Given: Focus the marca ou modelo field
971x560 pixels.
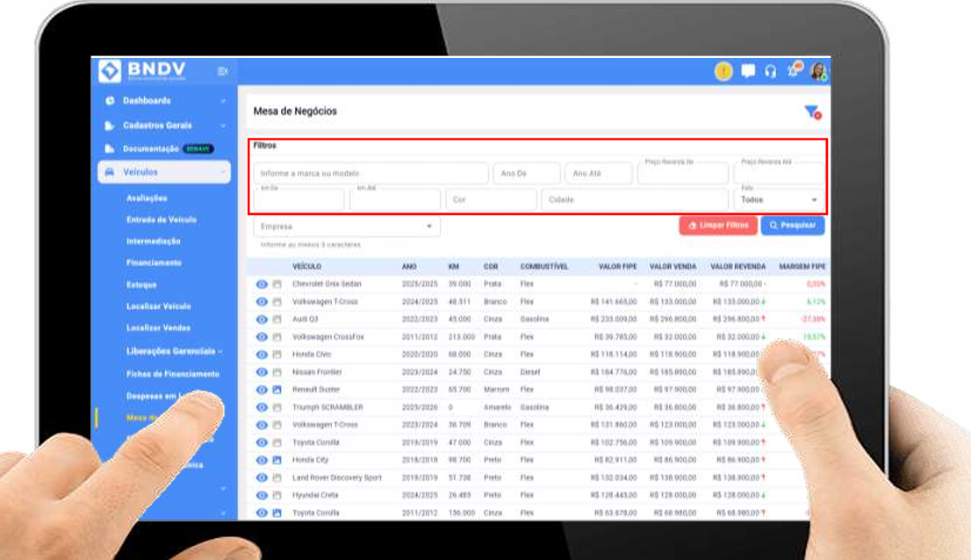Looking at the screenshot, I should click(370, 173).
